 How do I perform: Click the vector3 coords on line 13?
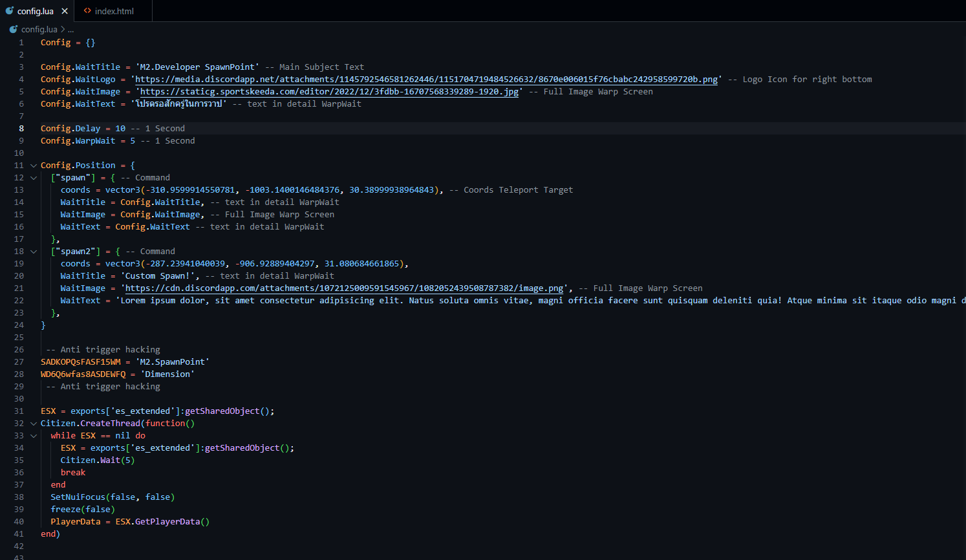click(272, 190)
